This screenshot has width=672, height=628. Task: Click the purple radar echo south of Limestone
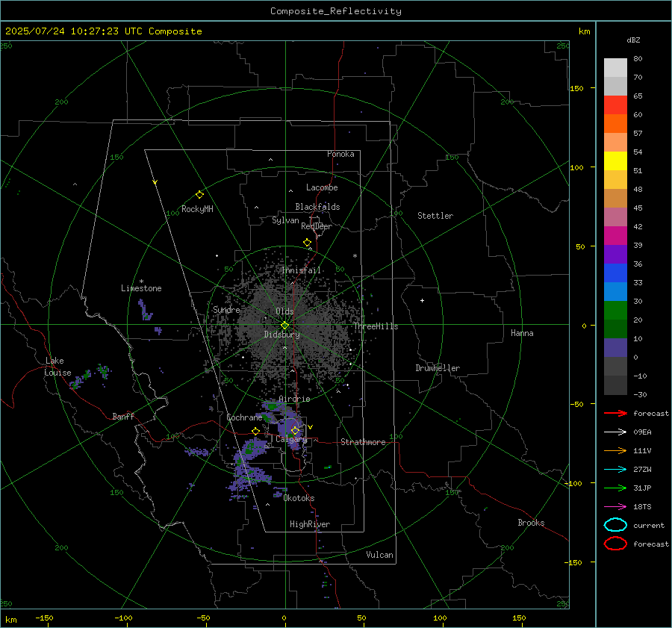click(x=145, y=310)
